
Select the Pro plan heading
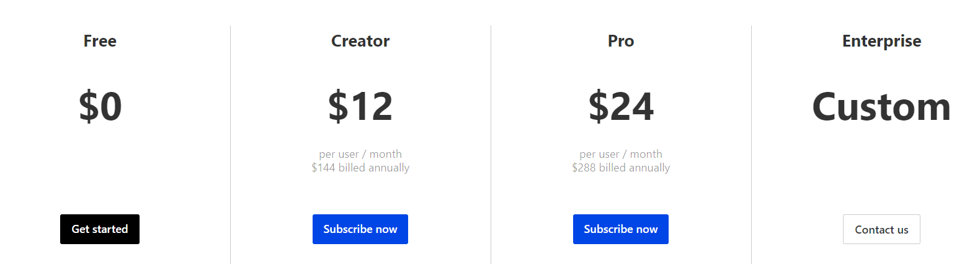pos(621,41)
